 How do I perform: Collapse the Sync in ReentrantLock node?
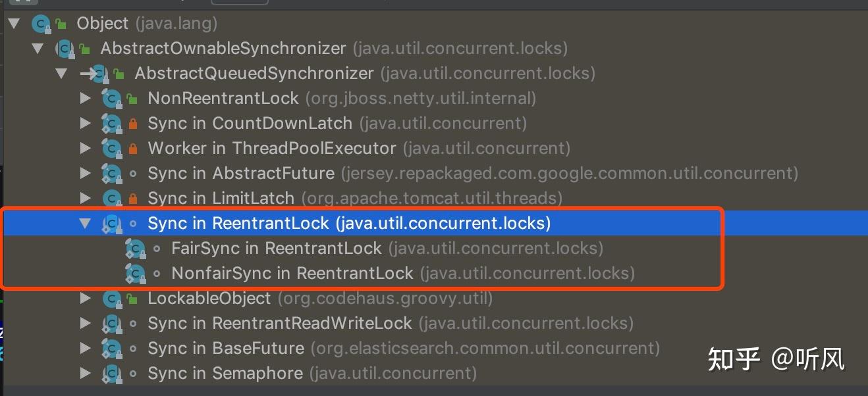(84, 224)
